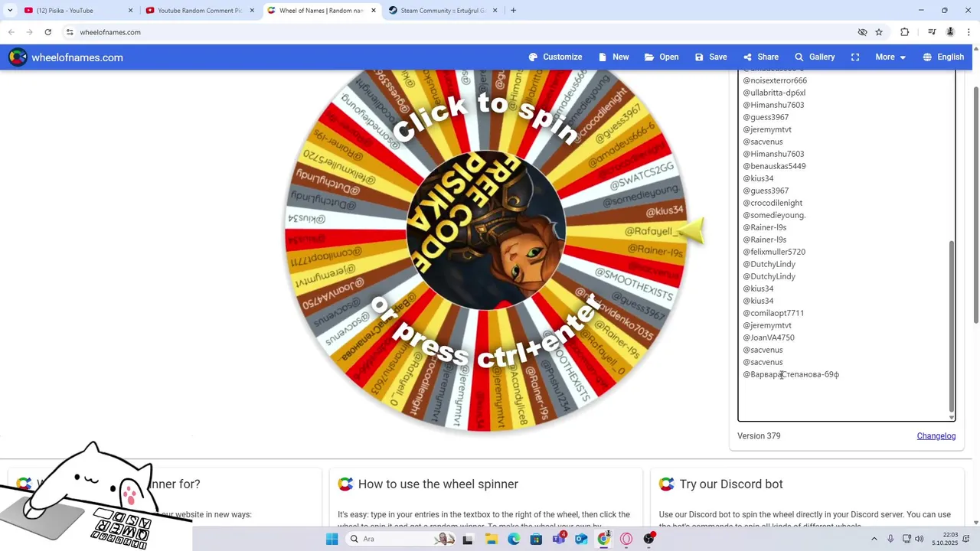Open Opera browser from the taskbar
Screen dimensions: 980x551
click(x=626, y=539)
